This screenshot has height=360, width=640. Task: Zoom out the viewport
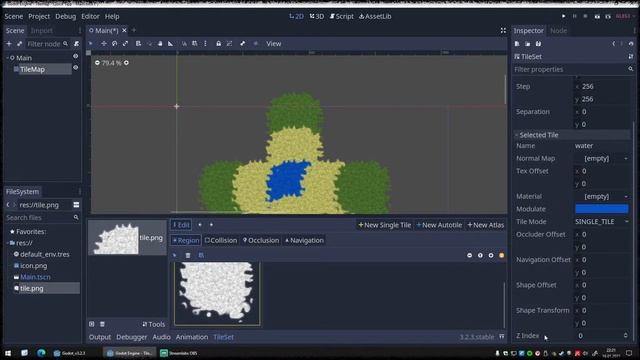click(x=97, y=63)
